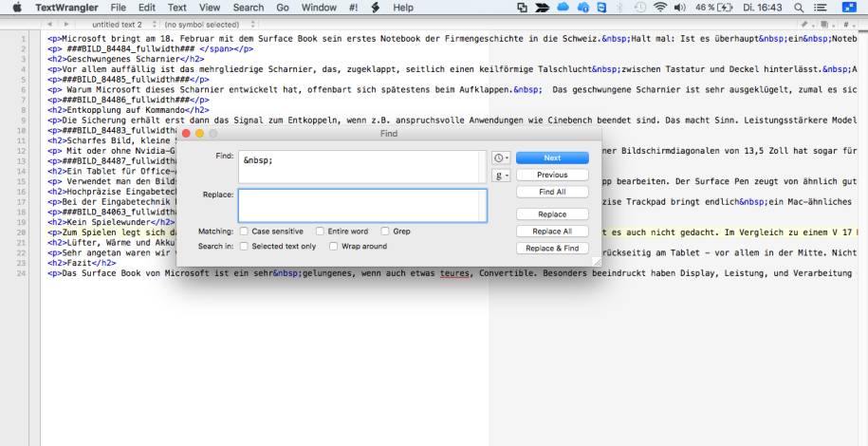Open the Text menu
Viewport: 868px width, 446px height.
177,8
